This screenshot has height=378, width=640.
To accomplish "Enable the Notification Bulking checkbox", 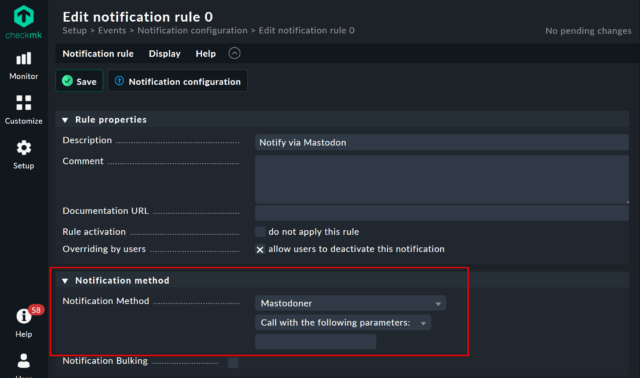I will [x=233, y=362].
